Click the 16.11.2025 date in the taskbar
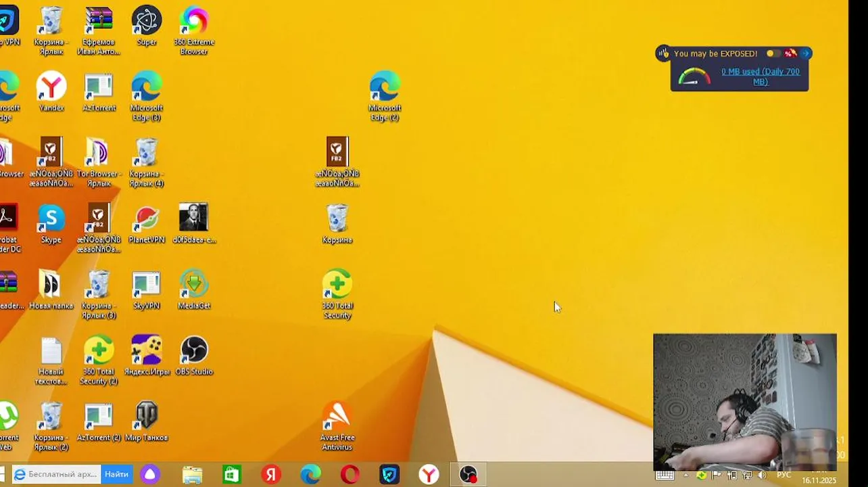 819,480
